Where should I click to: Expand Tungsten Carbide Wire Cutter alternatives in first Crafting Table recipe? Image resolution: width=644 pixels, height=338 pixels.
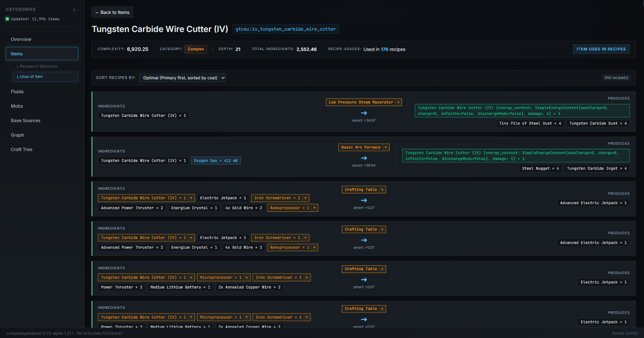(191, 198)
